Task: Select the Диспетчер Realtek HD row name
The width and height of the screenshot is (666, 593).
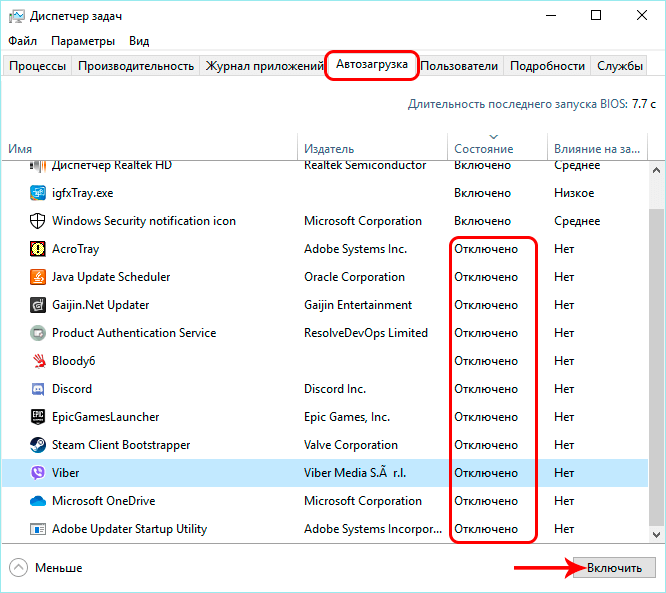Action: (112, 165)
